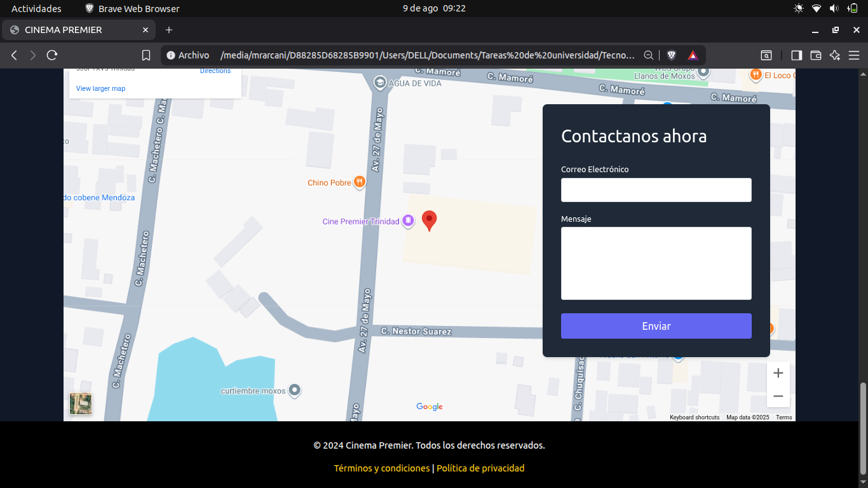This screenshot has width=868, height=488.
Task: Open Keyboard shortcuts on the map
Action: pos(695,417)
